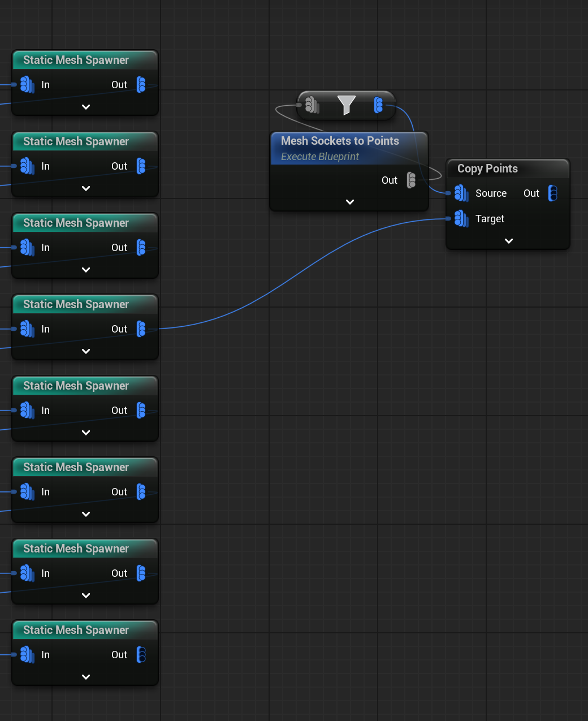588x721 pixels.
Task: Click Out pin of fifth Static Mesh Spawner from top
Action: (141, 411)
